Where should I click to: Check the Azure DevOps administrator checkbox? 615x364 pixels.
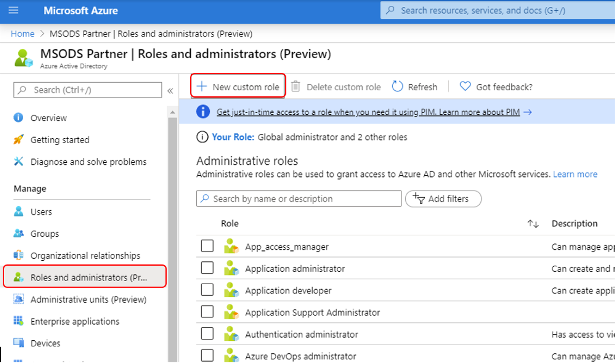(x=207, y=355)
